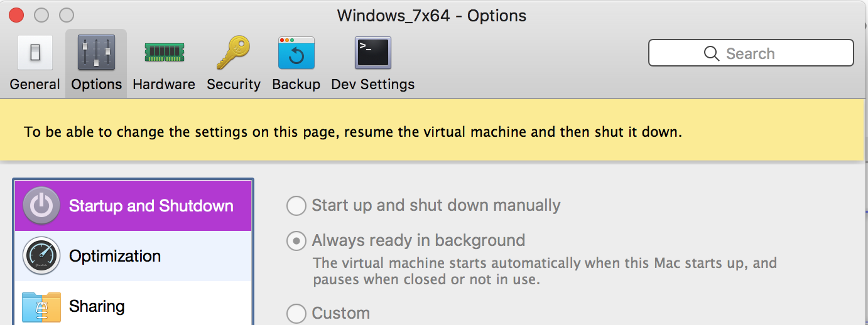Click the Windows_7x64 - Options window title
This screenshot has height=325, width=868.
click(432, 15)
